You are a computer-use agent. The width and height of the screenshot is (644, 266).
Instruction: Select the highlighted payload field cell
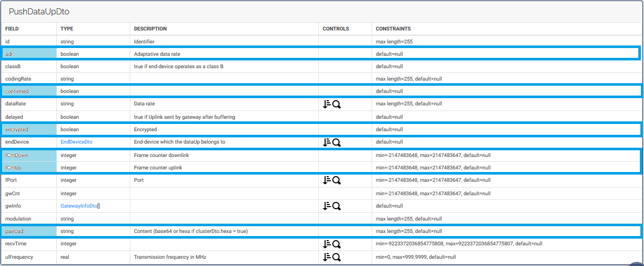[29, 231]
